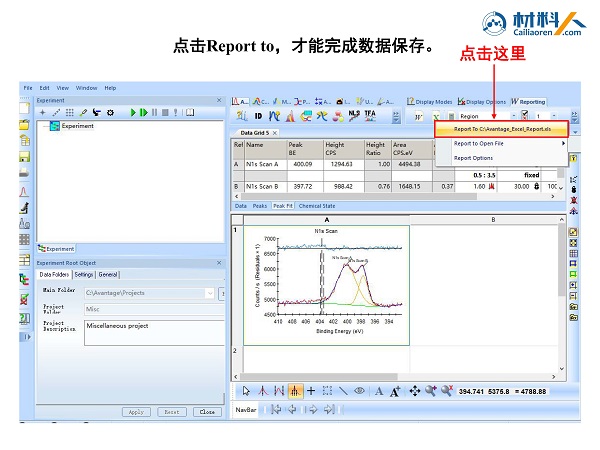This screenshot has width=600, height=450.
Task: Click the zoom reset magnifier with red X
Action: coord(447,391)
